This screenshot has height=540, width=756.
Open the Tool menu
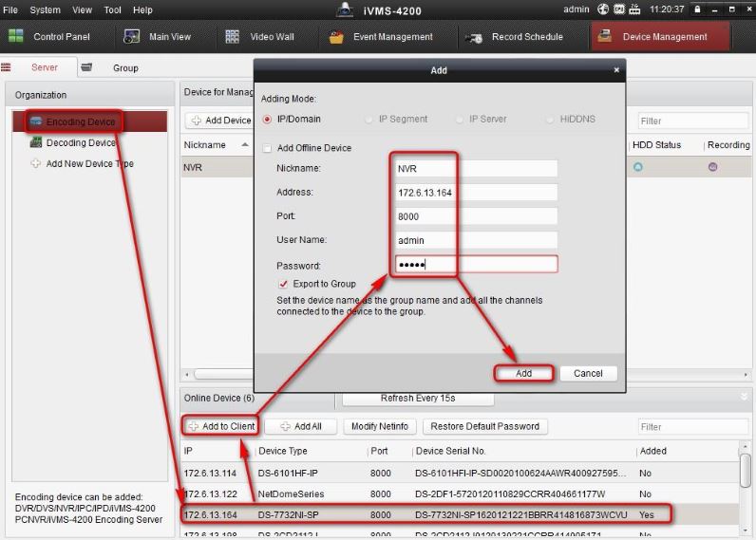tap(112, 9)
